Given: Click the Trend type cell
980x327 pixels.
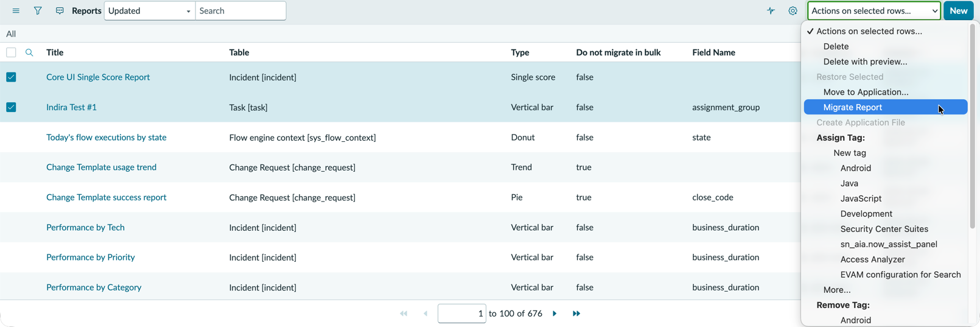Looking at the screenshot, I should click(521, 167).
